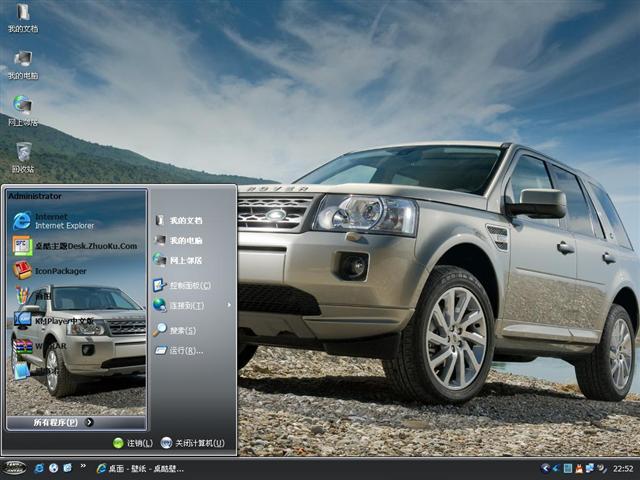
Task: Expand 所有程序(P) all programs list
Action: point(50,422)
